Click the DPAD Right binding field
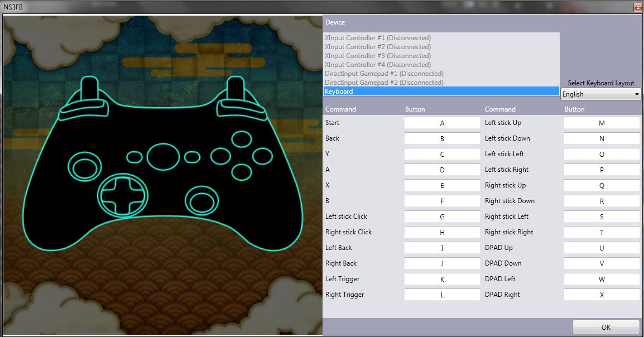 pyautogui.click(x=602, y=295)
